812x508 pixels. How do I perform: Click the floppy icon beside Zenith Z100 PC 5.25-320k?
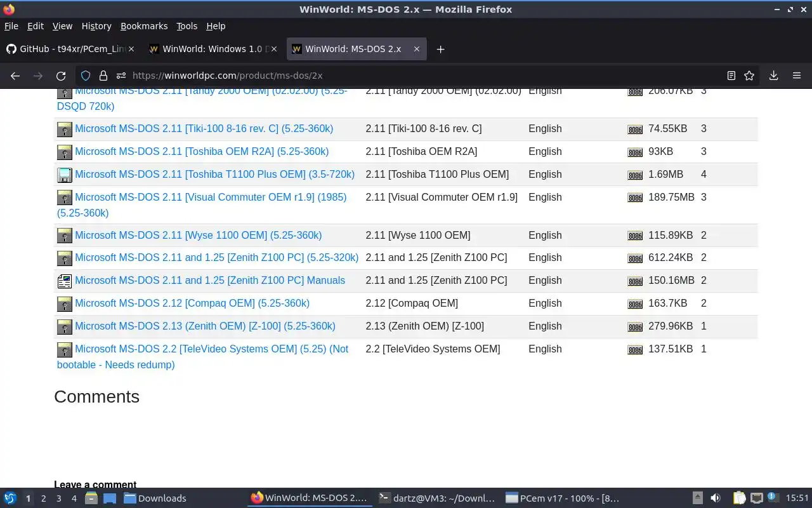[x=65, y=258]
